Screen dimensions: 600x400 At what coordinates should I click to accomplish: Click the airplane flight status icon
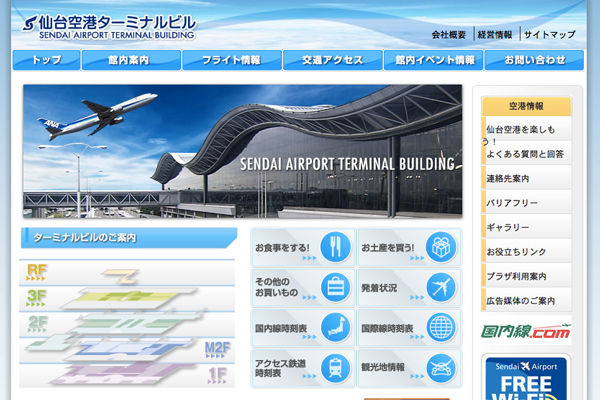pos(441,287)
